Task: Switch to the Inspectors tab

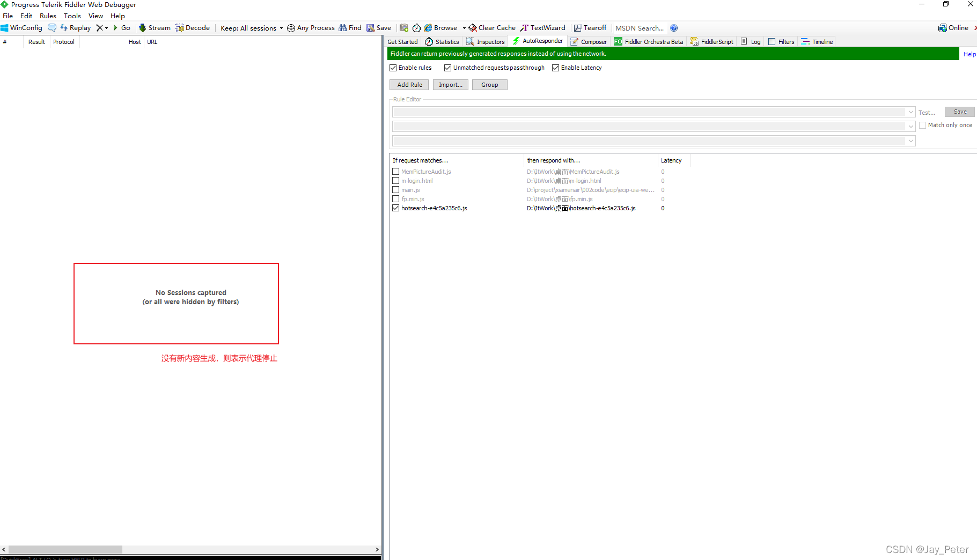Action: tap(486, 42)
